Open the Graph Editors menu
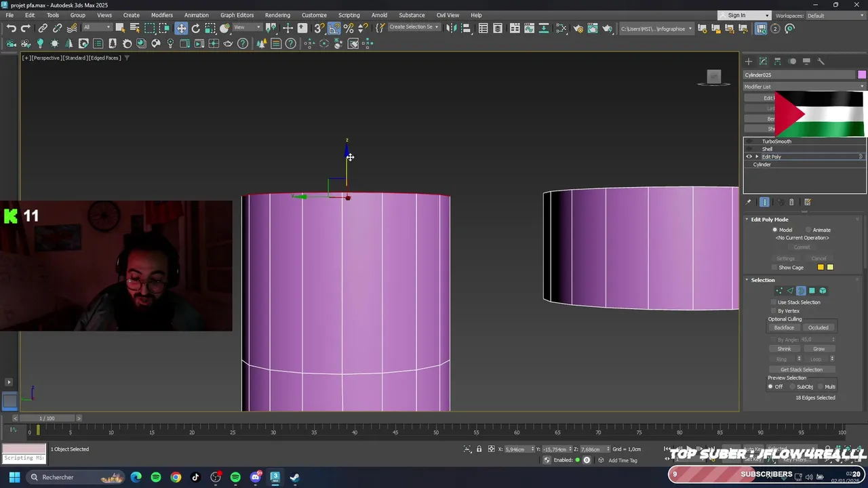 click(237, 15)
